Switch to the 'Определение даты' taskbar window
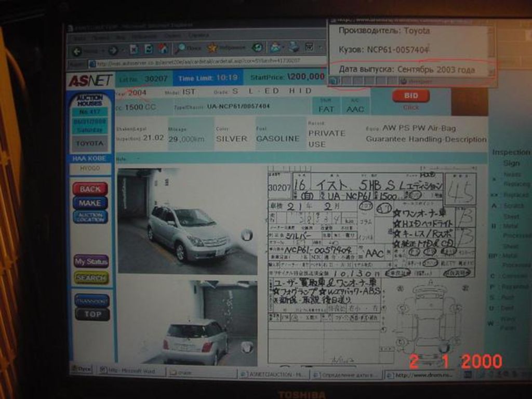532x399 pixels. point(345,375)
